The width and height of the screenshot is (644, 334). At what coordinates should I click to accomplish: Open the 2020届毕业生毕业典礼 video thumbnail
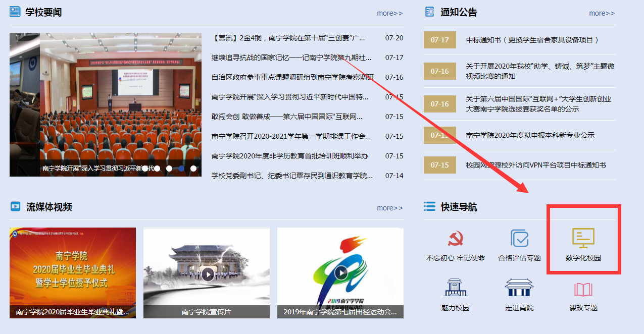[73, 267]
